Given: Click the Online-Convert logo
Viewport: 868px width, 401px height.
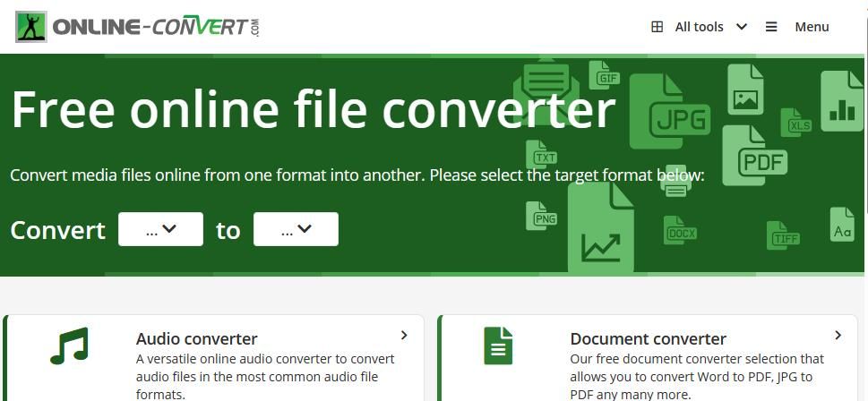Looking at the screenshot, I should point(137,27).
